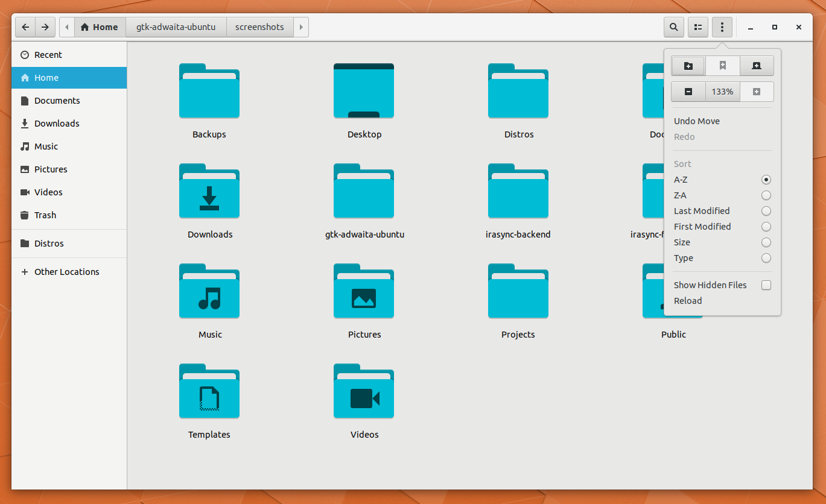The image size is (826, 504).
Task: Open Other Locations in the sidebar
Action: [x=66, y=272]
